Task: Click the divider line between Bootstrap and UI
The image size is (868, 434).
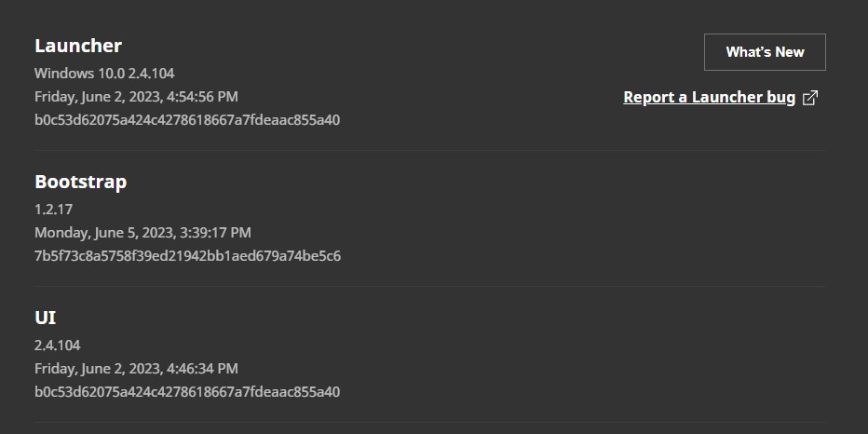Action: point(430,286)
